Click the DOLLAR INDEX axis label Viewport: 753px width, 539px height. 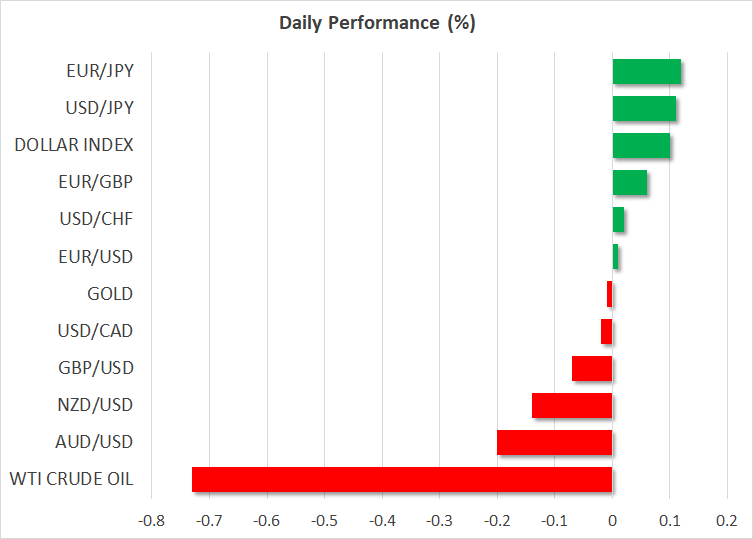pos(74,145)
